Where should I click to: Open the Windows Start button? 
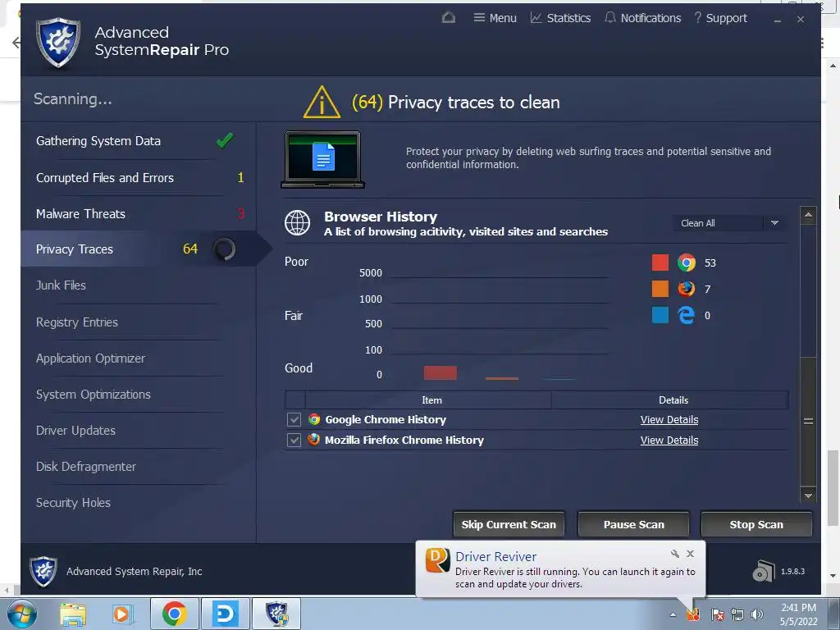[x=21, y=614]
